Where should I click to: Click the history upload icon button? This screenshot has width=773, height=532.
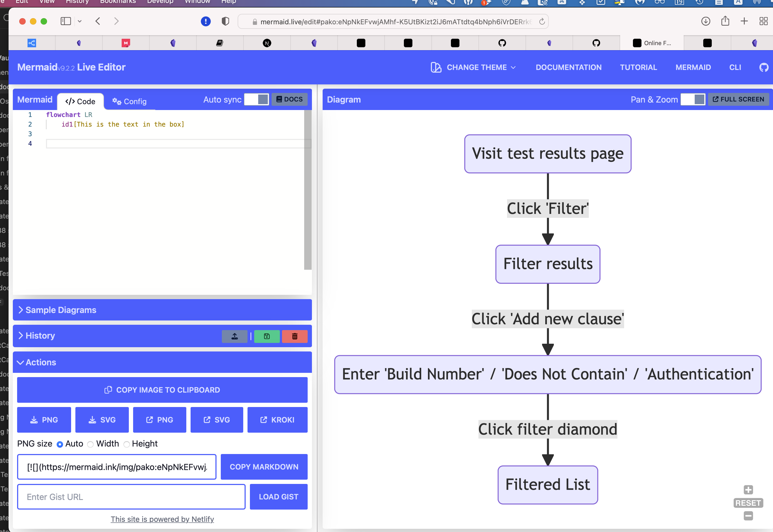click(x=235, y=336)
